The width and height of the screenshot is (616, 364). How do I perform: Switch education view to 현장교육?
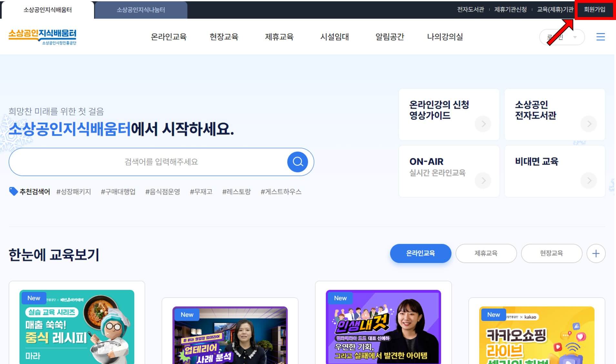551,253
